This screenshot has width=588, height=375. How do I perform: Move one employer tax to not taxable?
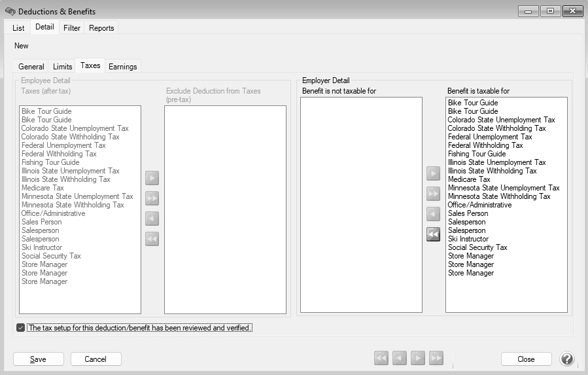433,214
